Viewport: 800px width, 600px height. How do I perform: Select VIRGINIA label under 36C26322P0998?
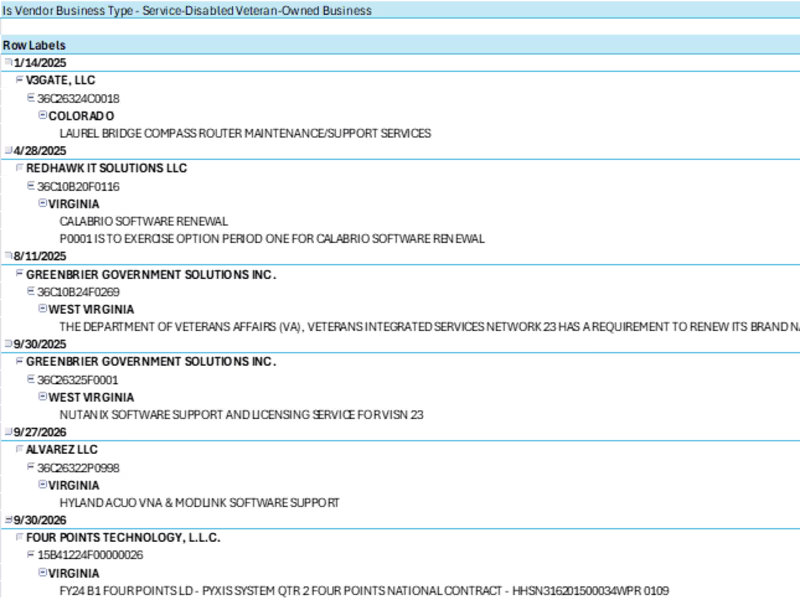click(74, 486)
